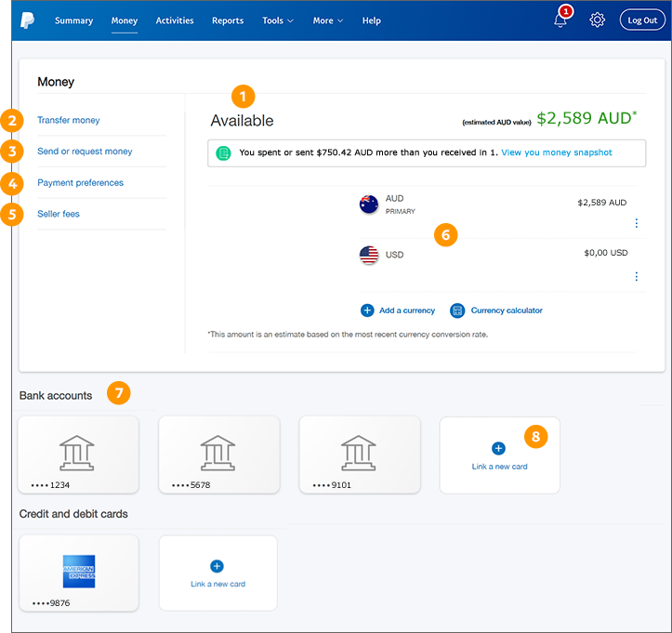
Task: Open the AUD balance three-dot menu
Action: [x=636, y=223]
